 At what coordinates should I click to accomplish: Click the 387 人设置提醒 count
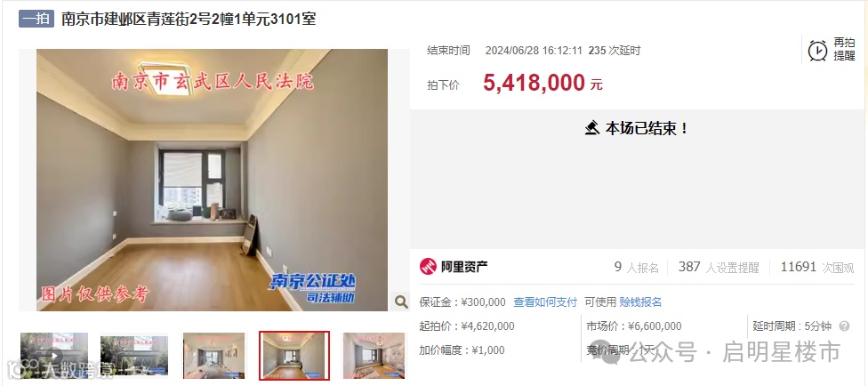tap(719, 267)
